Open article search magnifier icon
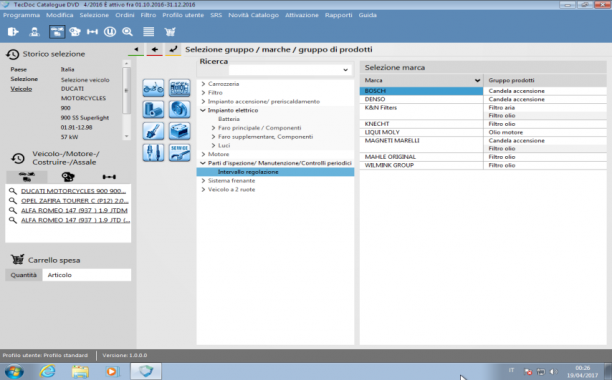This screenshot has width=612, height=380. pos(127,32)
